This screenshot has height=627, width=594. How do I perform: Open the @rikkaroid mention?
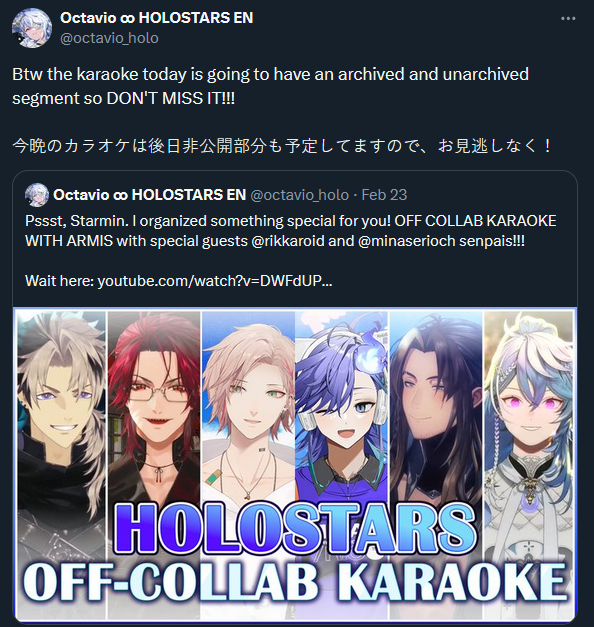288,241
